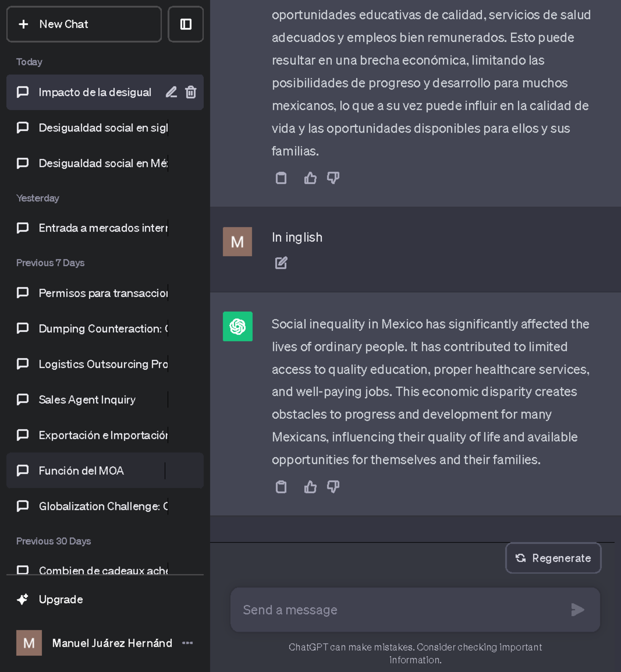Rename the "Impacto de la desigual" chat

click(x=171, y=92)
